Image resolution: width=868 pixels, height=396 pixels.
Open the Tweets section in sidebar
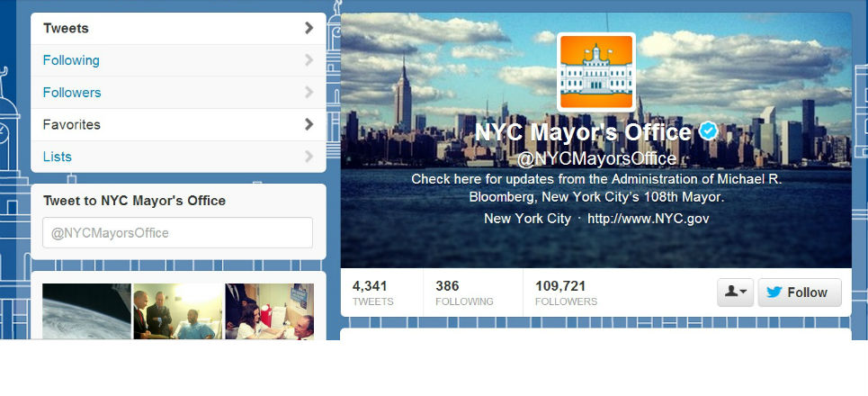(x=178, y=28)
